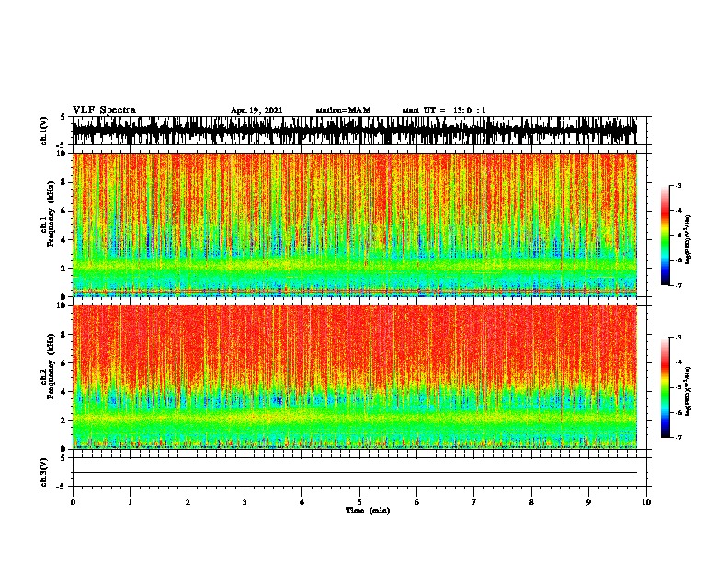Click the "start UT = 13:0:1" header text

tap(444, 110)
